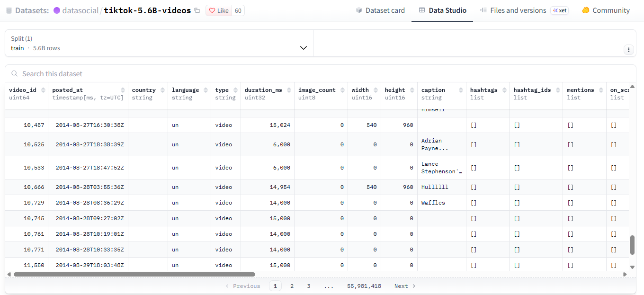
Task: Click the heart Like button
Action: pos(219,10)
